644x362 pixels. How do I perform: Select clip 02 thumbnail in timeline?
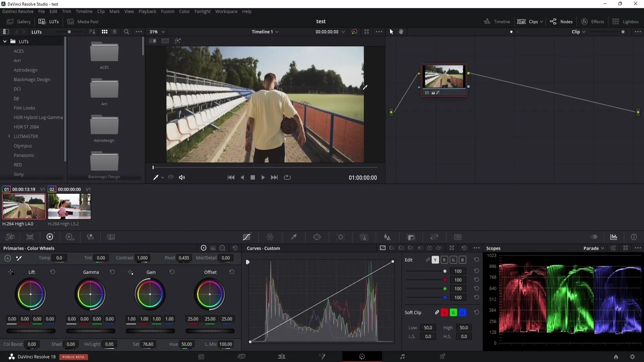[x=69, y=206]
